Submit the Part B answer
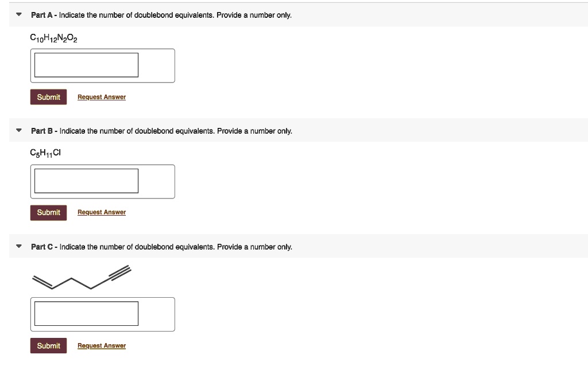This screenshot has height=366, width=588. point(48,212)
